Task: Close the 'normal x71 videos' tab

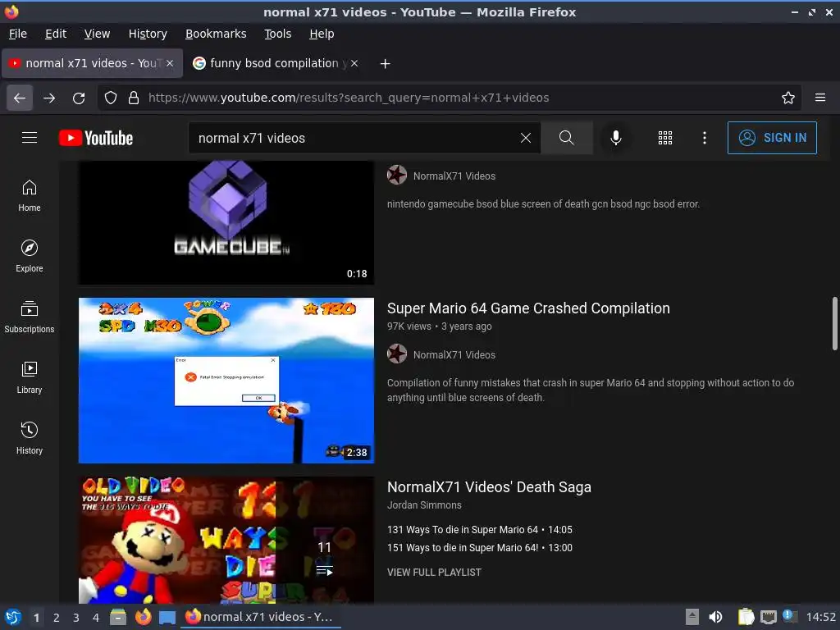Action: (170, 63)
